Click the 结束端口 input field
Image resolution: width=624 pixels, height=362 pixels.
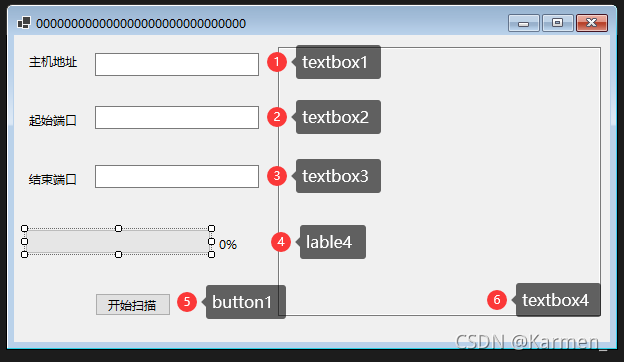177,176
